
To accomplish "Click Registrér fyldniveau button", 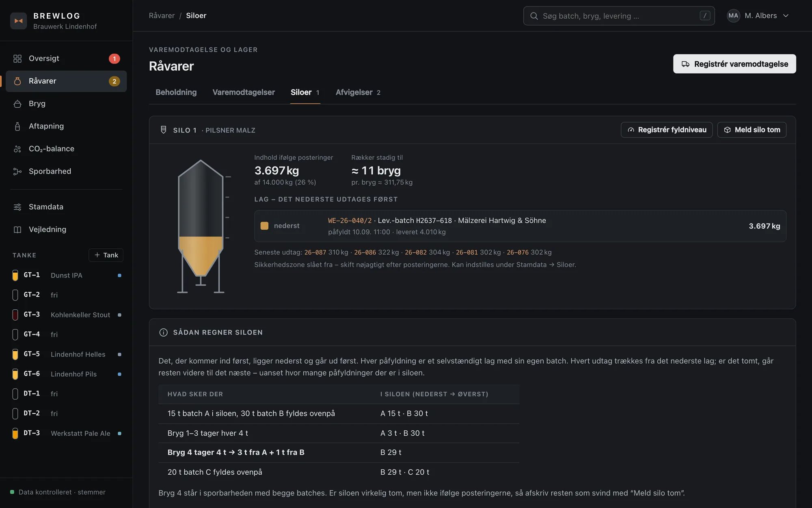I will tap(667, 130).
